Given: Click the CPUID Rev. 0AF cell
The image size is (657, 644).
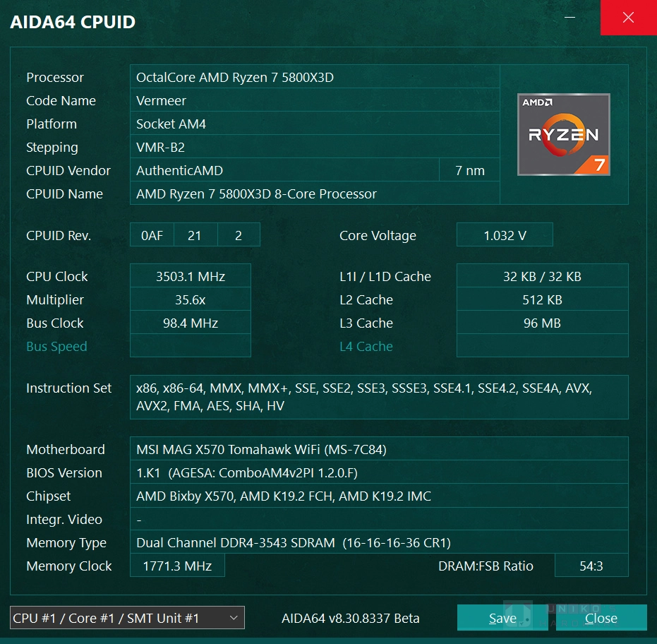Looking at the screenshot, I should point(152,235).
